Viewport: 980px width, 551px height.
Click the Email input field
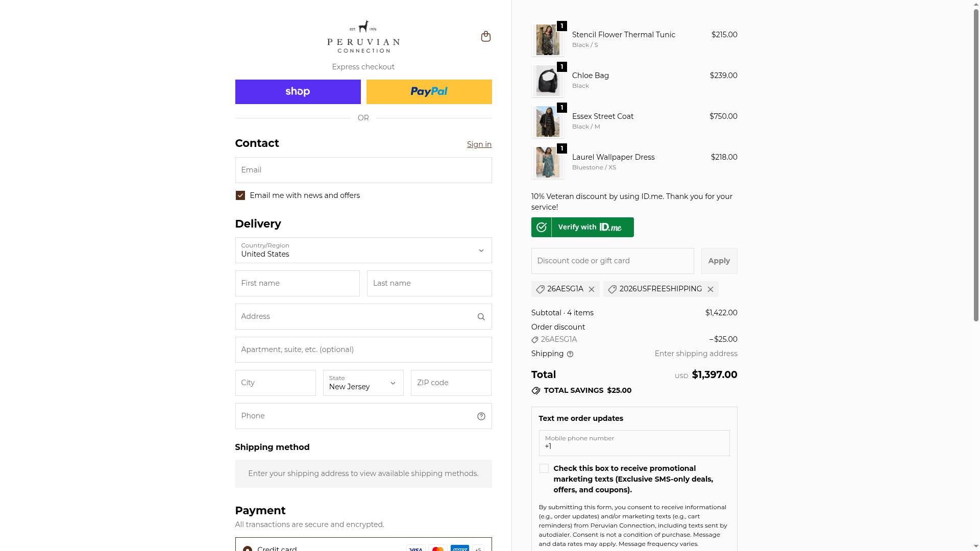click(x=363, y=170)
